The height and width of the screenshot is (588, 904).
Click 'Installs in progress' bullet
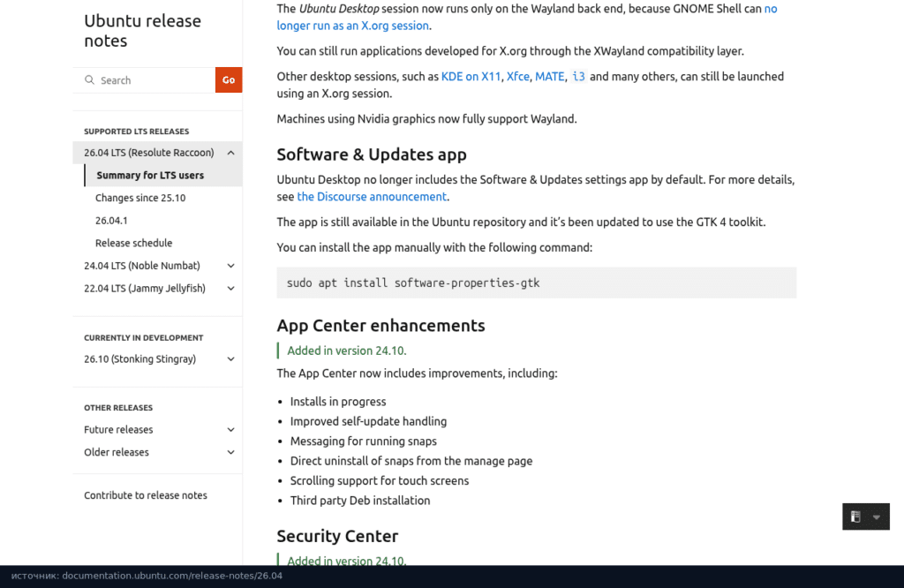tap(338, 401)
